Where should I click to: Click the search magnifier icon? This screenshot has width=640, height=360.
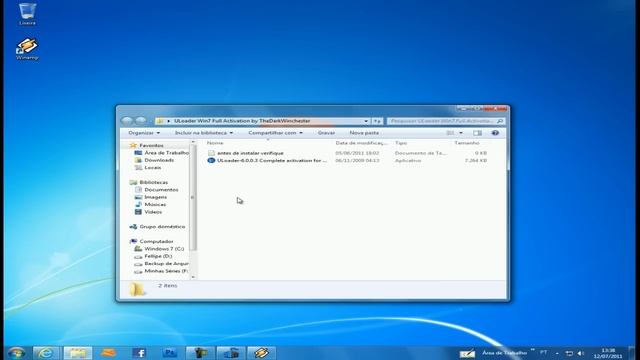tap(500, 121)
